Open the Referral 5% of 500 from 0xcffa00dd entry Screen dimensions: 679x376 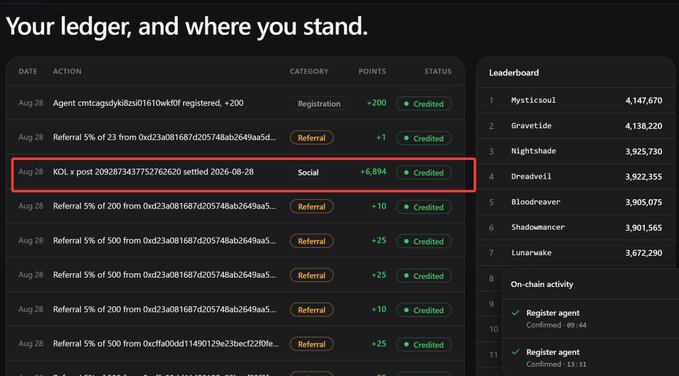pos(166,344)
